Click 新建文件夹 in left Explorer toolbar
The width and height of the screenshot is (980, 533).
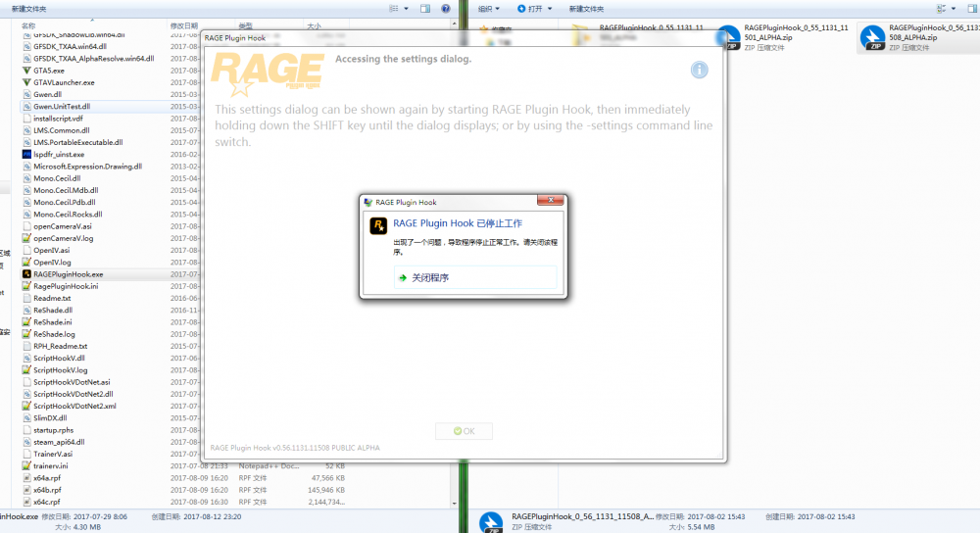(x=28, y=9)
